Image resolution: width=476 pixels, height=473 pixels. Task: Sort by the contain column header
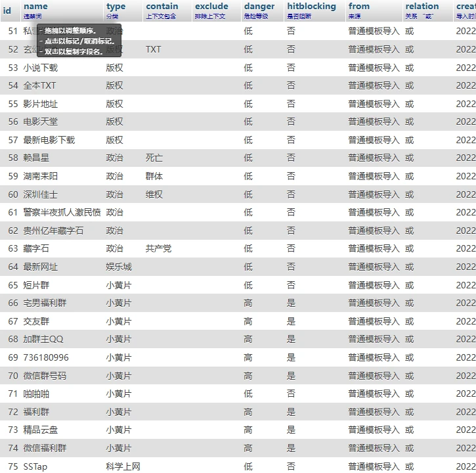pyautogui.click(x=162, y=7)
